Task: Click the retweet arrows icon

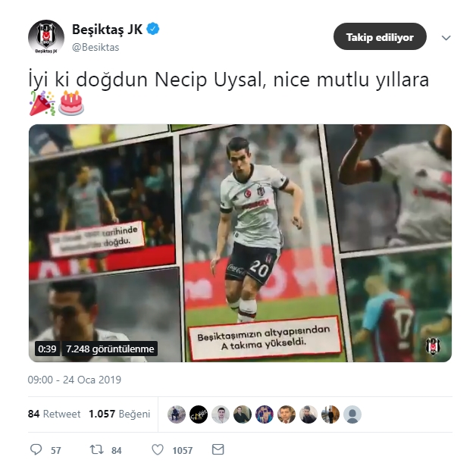Action: (97, 449)
